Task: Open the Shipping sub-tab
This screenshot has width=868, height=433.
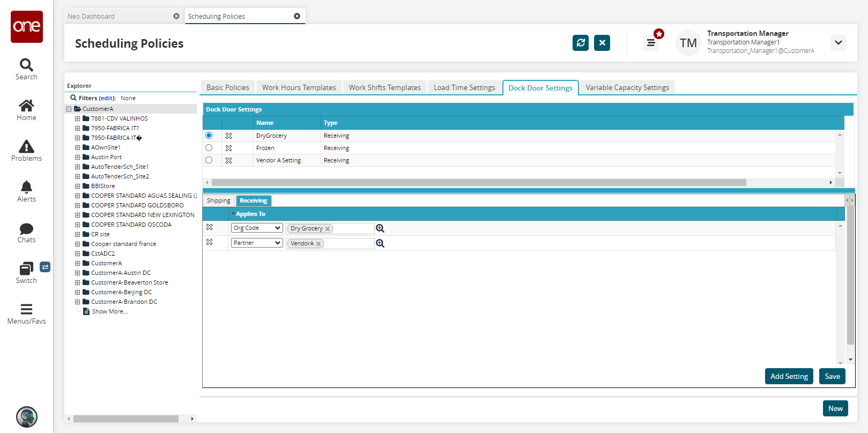Action: 218,200
